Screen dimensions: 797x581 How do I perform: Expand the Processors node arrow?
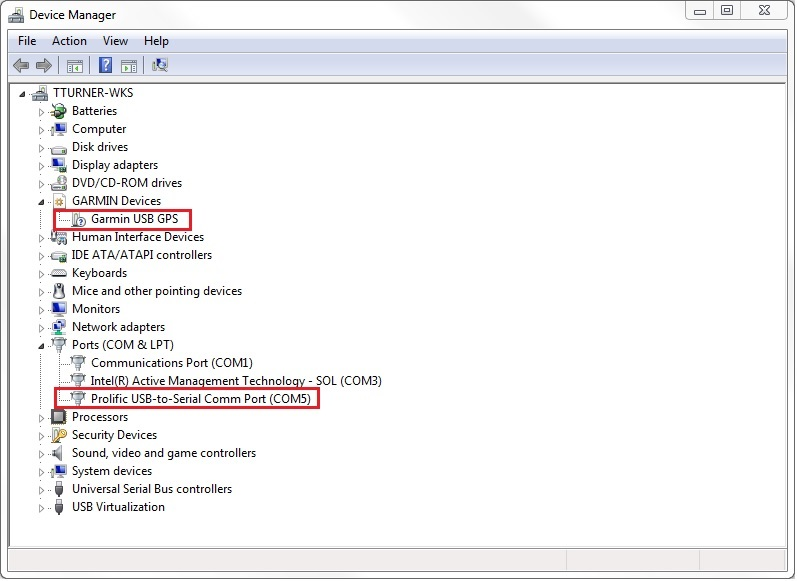click(x=41, y=418)
